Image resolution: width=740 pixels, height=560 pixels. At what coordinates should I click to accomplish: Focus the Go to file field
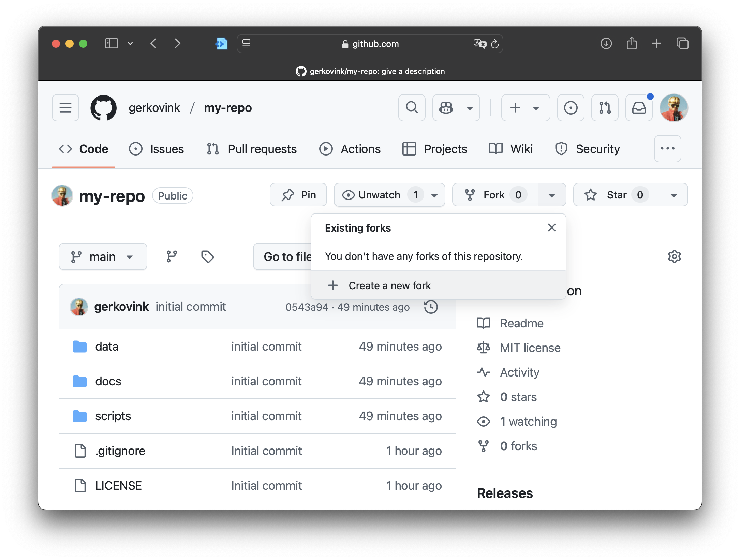pos(283,256)
